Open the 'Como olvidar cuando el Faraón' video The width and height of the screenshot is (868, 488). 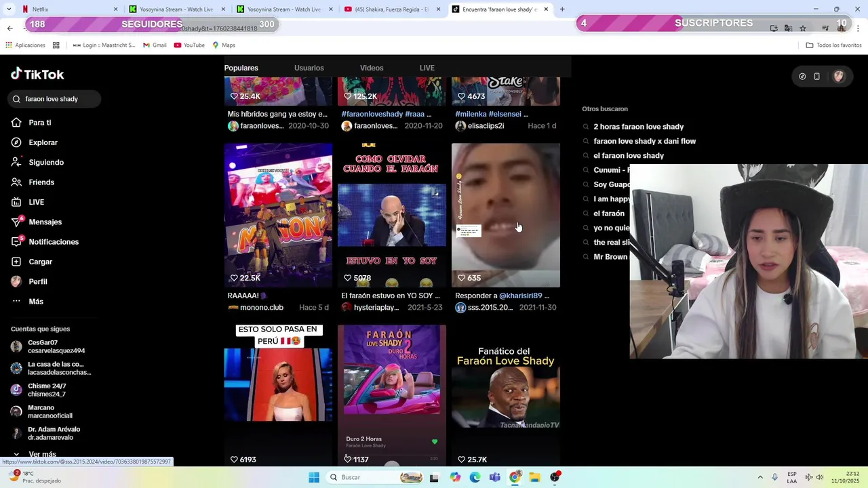[392, 215]
